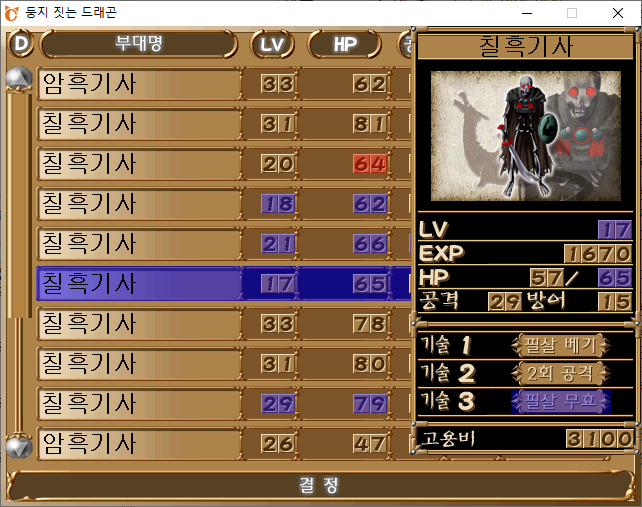The image size is (642, 507).
Task: Select the 칠흑기사 row with HP 81
Action: 224,124
